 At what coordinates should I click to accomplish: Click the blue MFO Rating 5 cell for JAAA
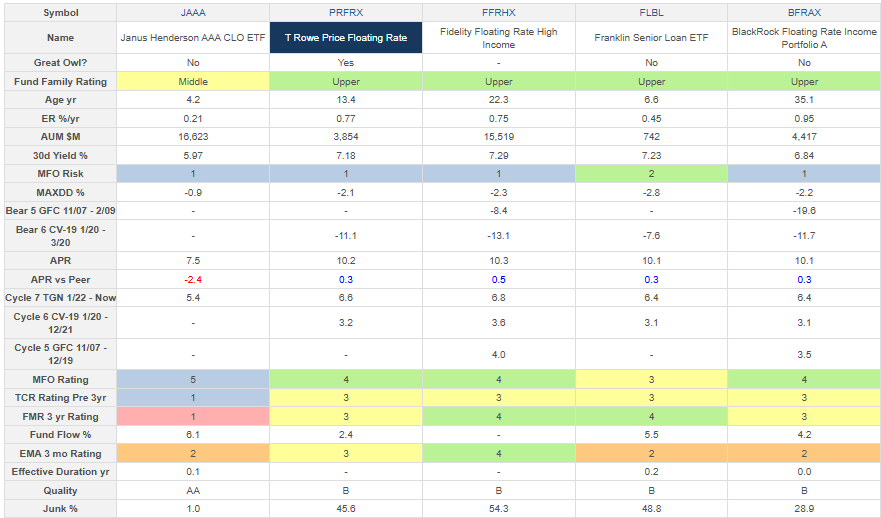pyautogui.click(x=192, y=379)
